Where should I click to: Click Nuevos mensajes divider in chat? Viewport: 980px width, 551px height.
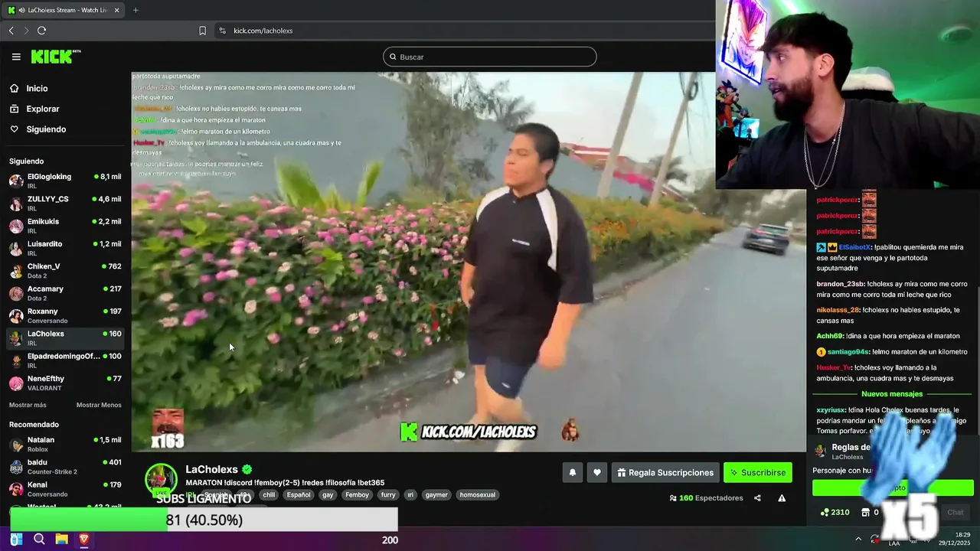(x=892, y=394)
